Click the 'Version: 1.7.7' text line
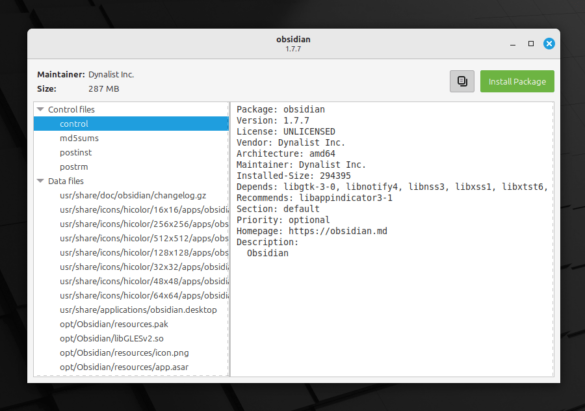This screenshot has width=585, height=411. click(273, 120)
